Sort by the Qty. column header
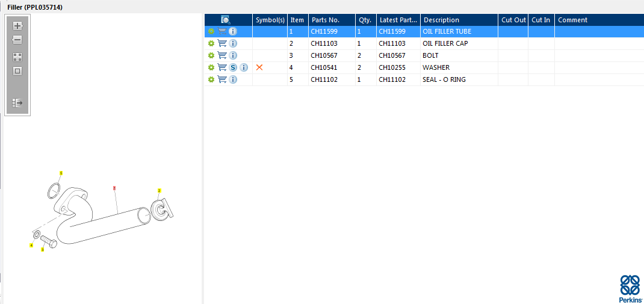The image size is (644, 304). pyautogui.click(x=365, y=20)
